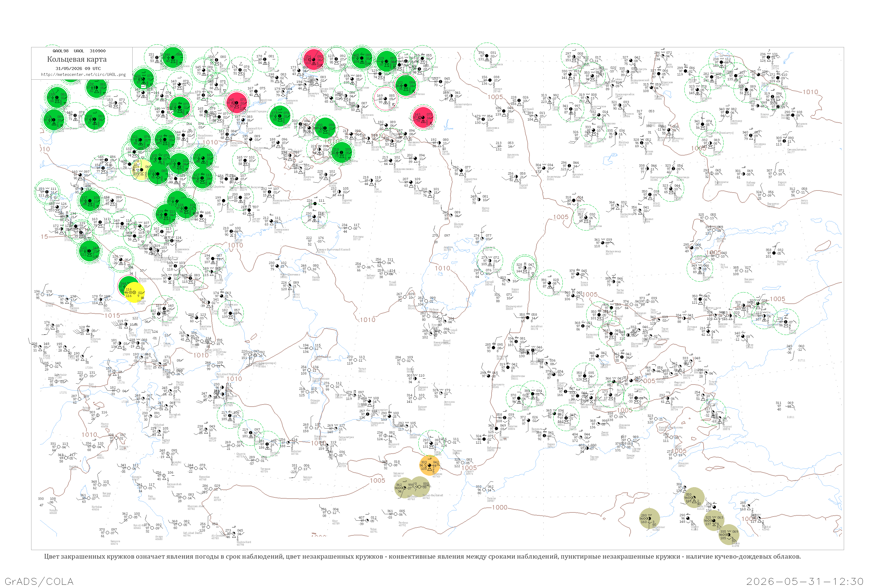Click the "Владикавказ 37228" station label
This screenshot has height=588, width=882.
pos(181,288)
